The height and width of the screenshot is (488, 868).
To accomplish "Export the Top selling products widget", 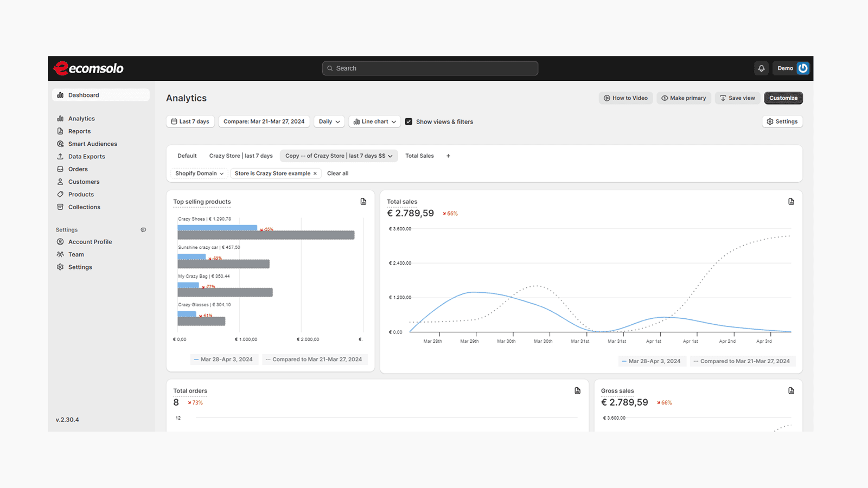I will coord(363,201).
